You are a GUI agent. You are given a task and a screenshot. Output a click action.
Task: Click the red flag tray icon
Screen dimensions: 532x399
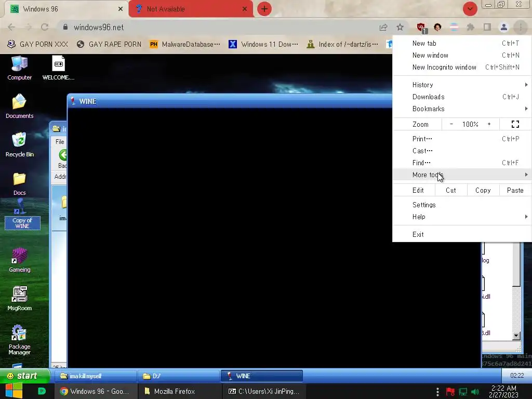coord(450,392)
